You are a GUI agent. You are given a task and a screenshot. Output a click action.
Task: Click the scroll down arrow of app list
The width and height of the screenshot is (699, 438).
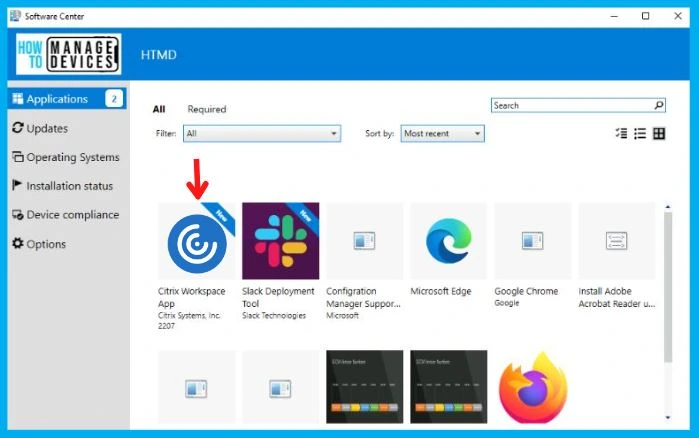pyautogui.click(x=668, y=418)
